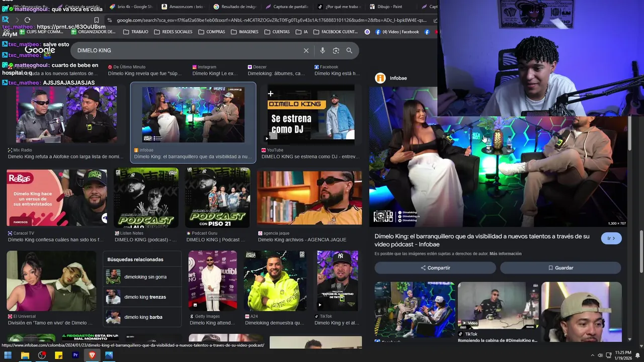Image resolution: width=644 pixels, height=362 pixels.
Task: Open Windows Start menu
Action: [8, 355]
